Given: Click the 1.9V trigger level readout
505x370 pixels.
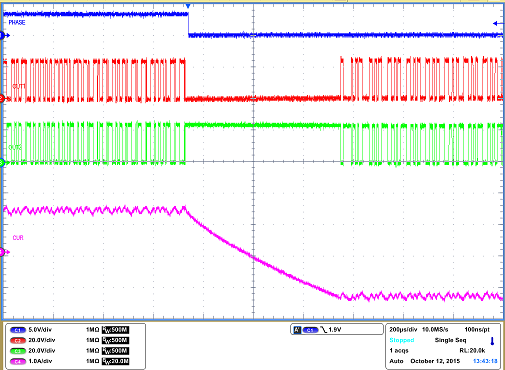Looking at the screenshot, I should pos(335,330).
